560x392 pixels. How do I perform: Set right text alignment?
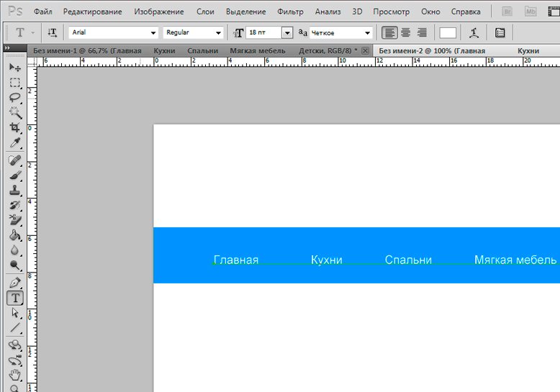coord(422,33)
